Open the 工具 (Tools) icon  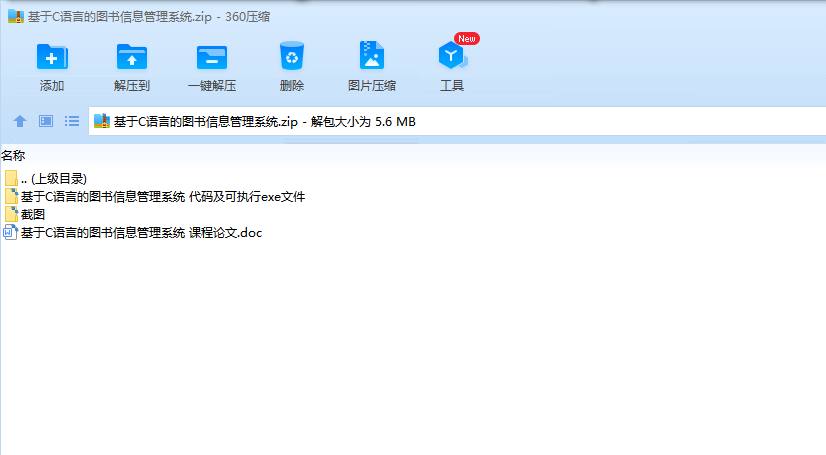452,55
